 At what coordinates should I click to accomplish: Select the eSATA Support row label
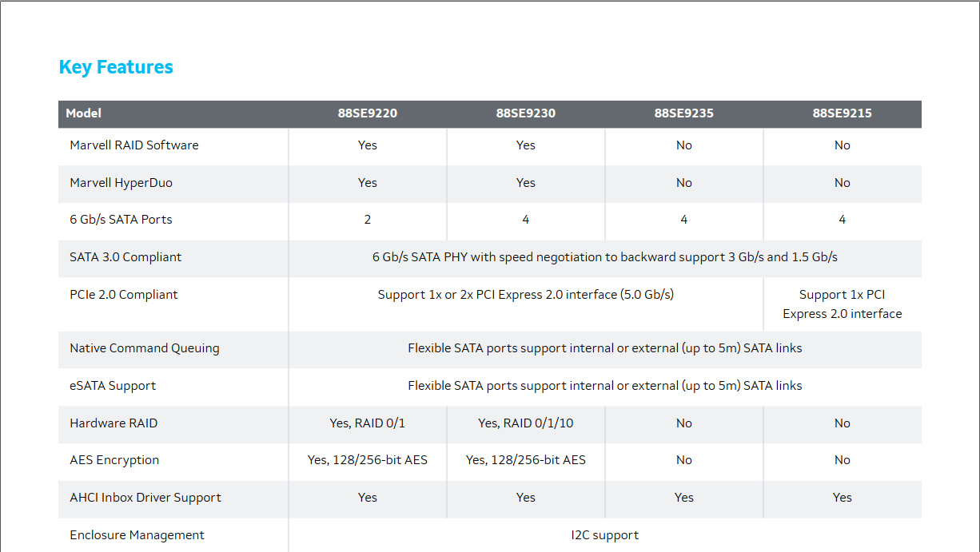113,386
